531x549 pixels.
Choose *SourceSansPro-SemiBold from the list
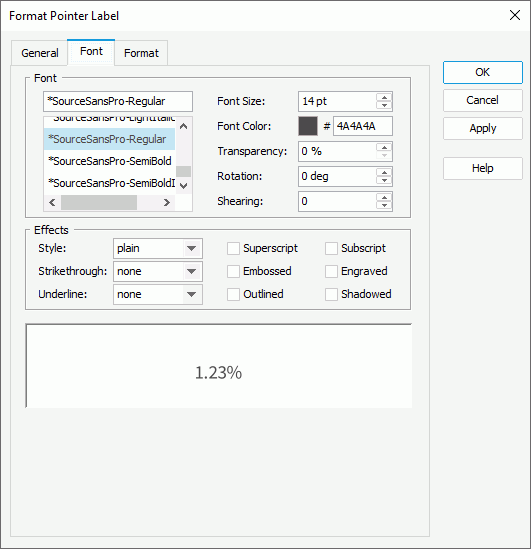pyautogui.click(x=109, y=161)
